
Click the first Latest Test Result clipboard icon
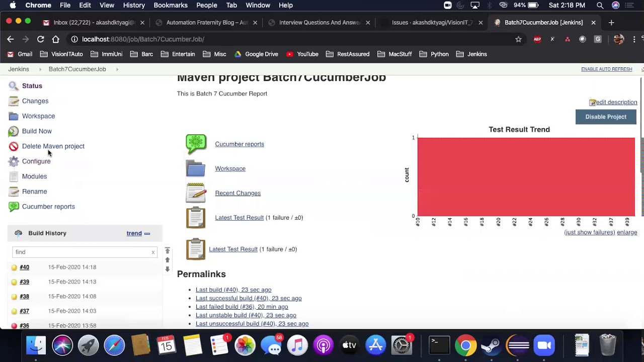point(196,218)
